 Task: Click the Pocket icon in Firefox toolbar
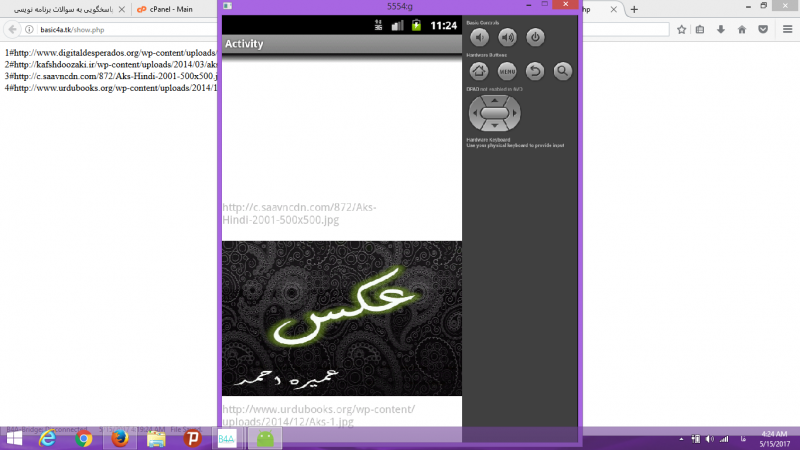coord(763,30)
